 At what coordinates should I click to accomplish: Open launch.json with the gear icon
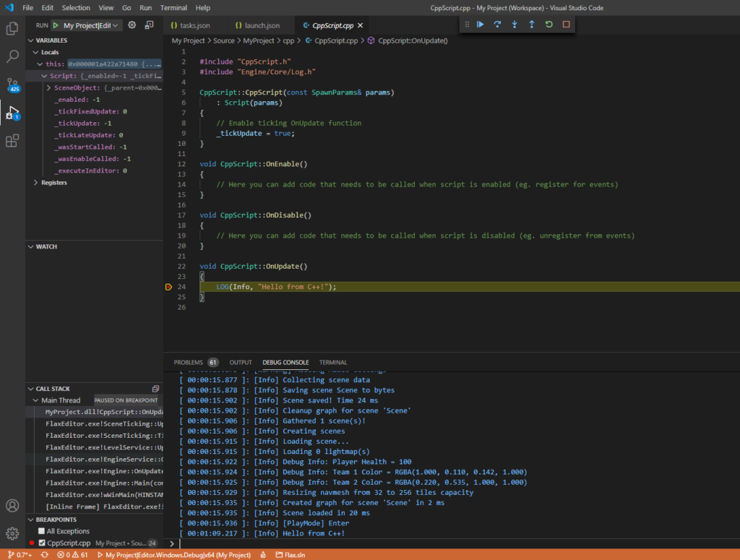point(132,25)
